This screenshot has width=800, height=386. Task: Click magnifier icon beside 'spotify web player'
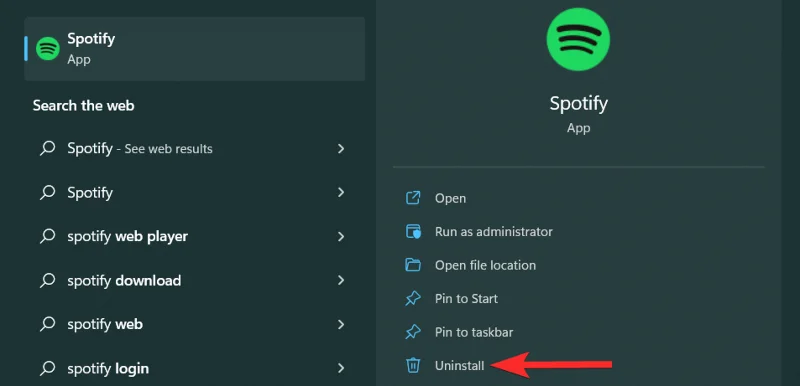point(47,236)
